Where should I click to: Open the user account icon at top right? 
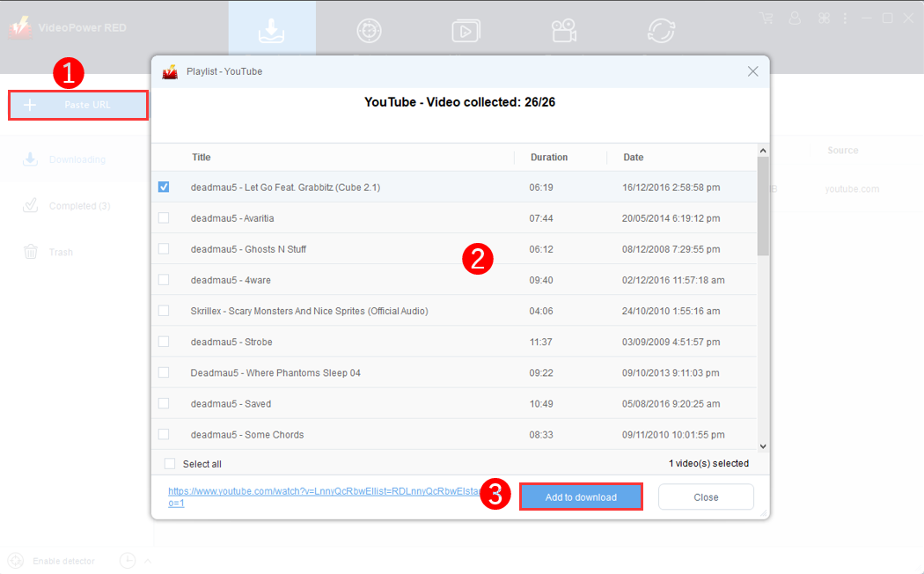coord(795,17)
